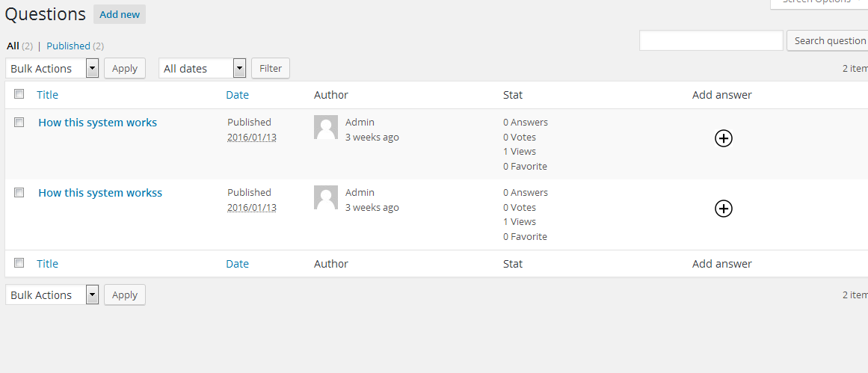
Task: Click add answer icon for "How this system works"
Action: (x=723, y=138)
